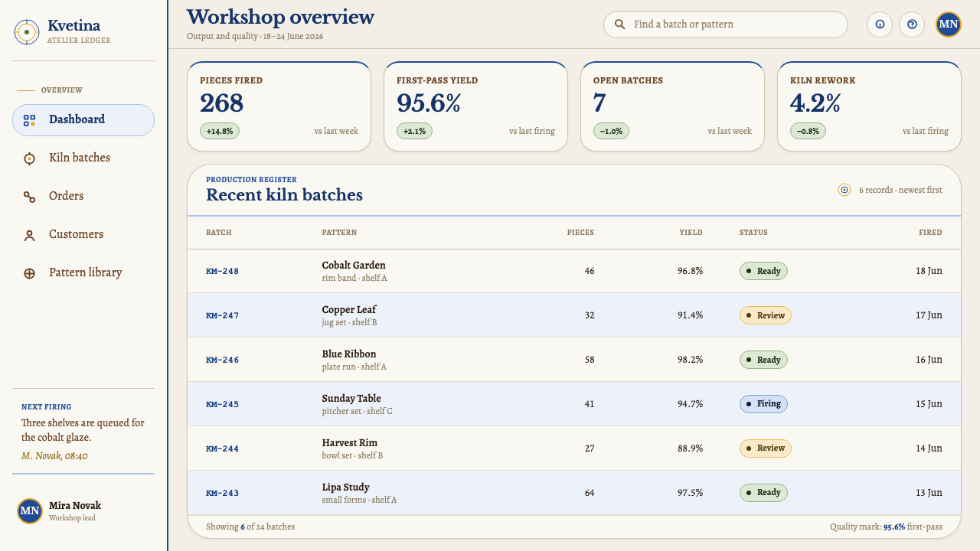
Task: Select the 'Yield' column header
Action: click(x=691, y=233)
